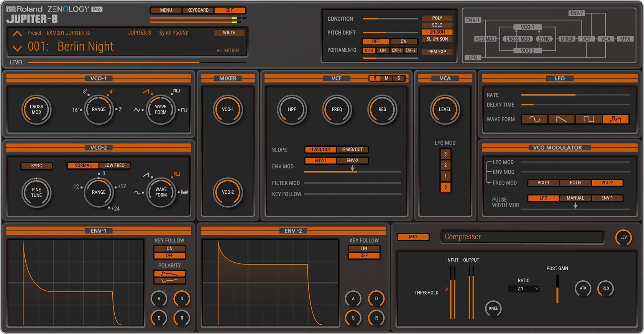Viewport: 644px width, 334px height.
Task: Switch to the EDIT tab
Action: click(x=230, y=10)
